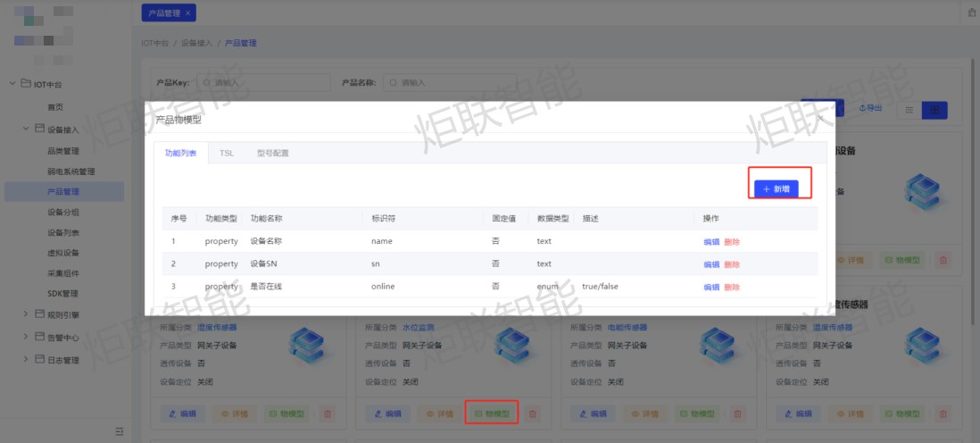This screenshot has height=443, width=980.
Task: Click the IOT中台 folder icon
Action: (x=26, y=83)
